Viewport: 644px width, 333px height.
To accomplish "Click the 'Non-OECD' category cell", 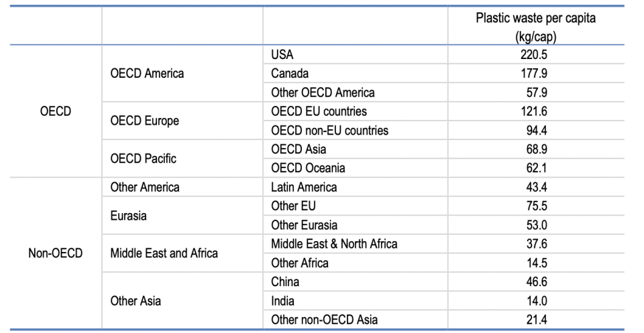I will pos(55,253).
